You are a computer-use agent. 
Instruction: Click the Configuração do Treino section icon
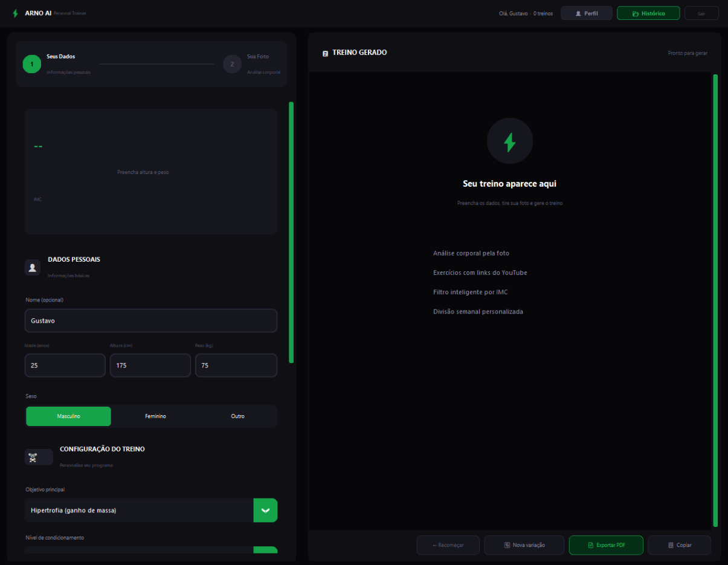[39, 457]
